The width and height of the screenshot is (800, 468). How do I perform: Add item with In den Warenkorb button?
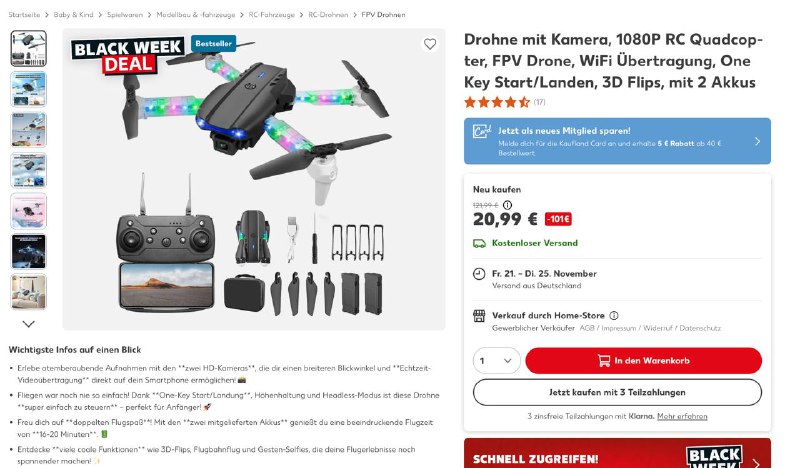point(643,360)
